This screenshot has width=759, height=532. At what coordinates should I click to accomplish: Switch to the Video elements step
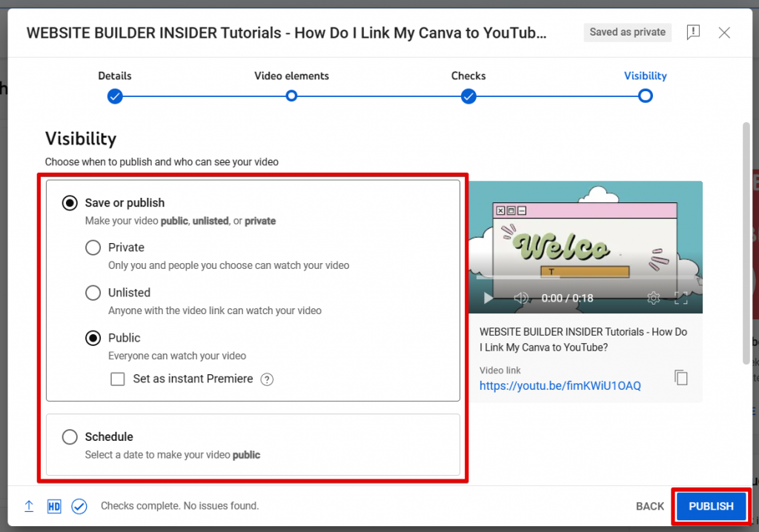pos(291,96)
